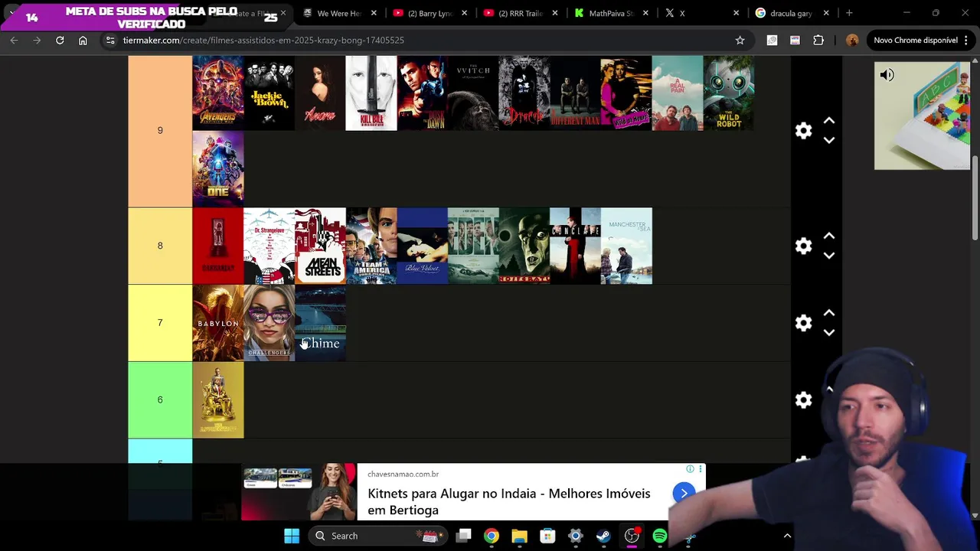980x551 pixels.
Task: Open the Chrome profile avatar
Action: [852, 40]
